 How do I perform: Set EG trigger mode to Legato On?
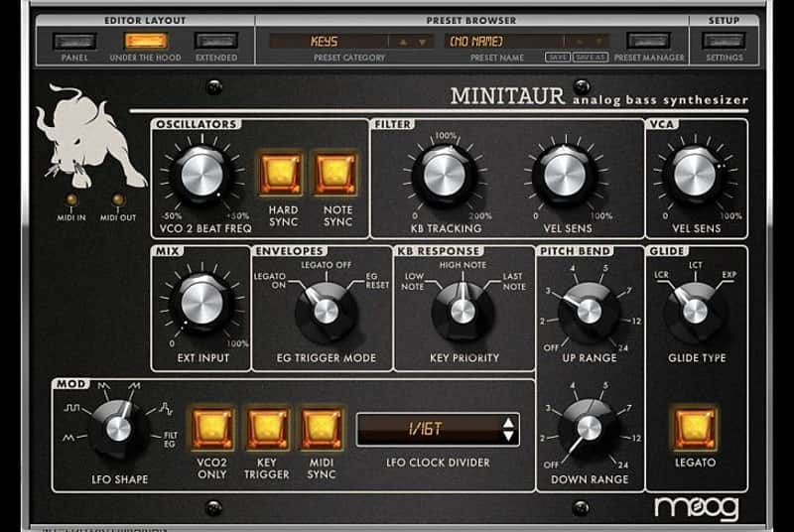[x=270, y=281]
